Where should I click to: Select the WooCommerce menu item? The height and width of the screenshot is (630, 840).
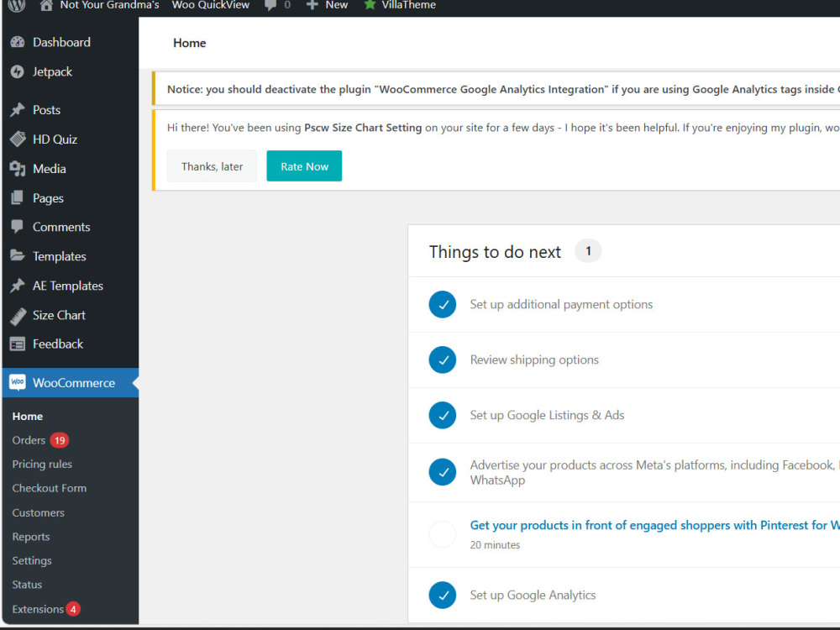[x=71, y=382]
